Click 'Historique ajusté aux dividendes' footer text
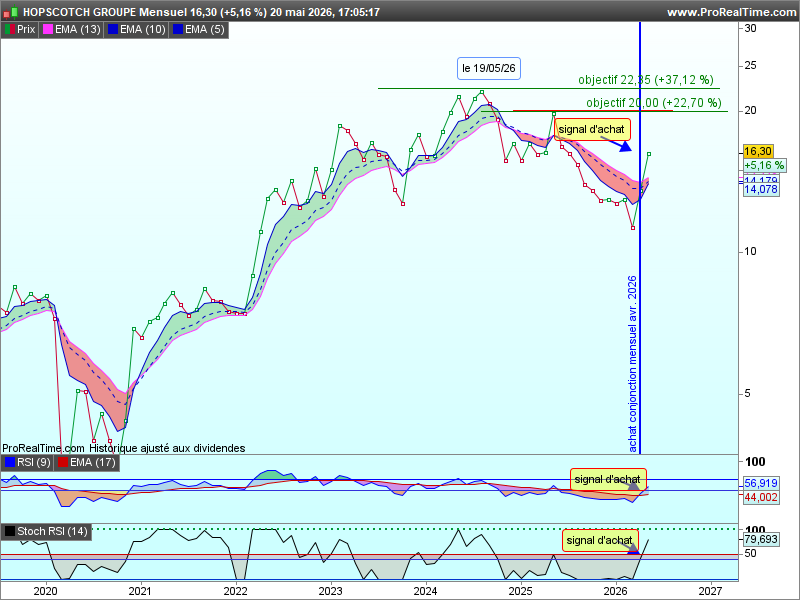Image resolution: width=800 pixels, height=600 pixels. (x=167, y=448)
